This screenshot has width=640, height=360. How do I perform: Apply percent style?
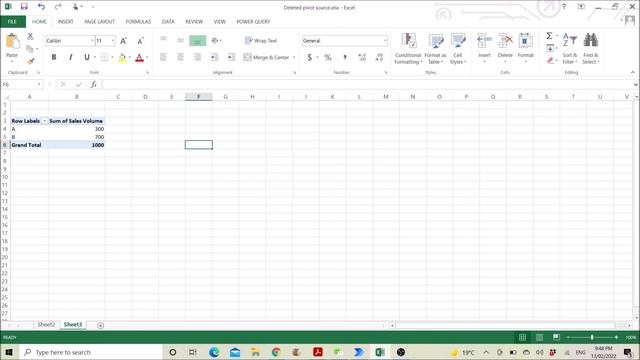pyautogui.click(x=327, y=58)
